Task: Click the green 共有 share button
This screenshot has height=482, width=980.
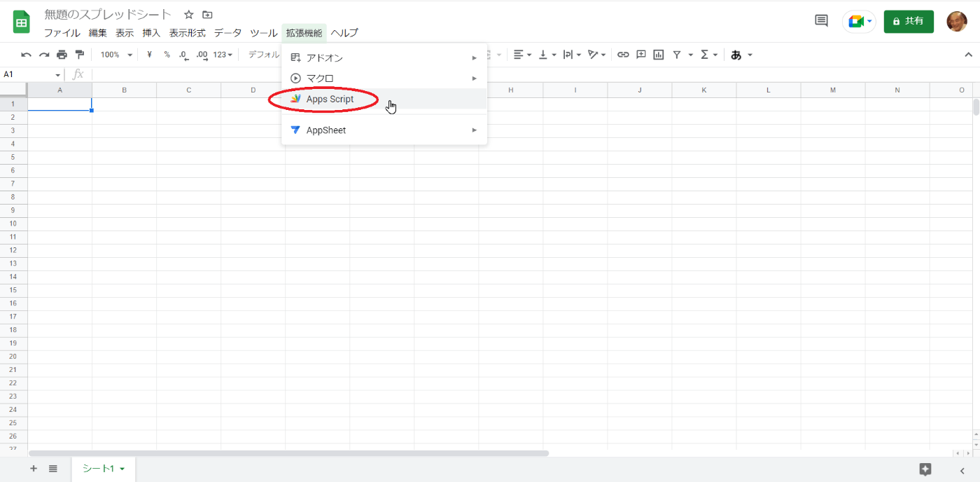Action: point(909,22)
